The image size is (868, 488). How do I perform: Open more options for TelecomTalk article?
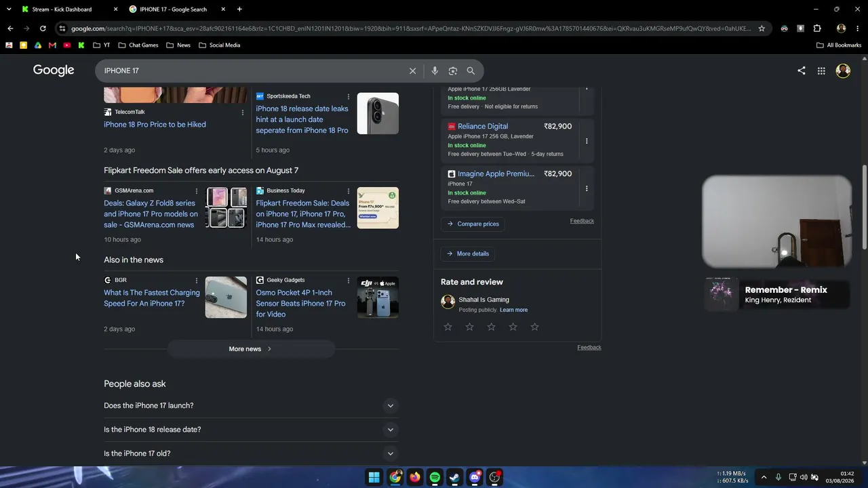tap(243, 113)
